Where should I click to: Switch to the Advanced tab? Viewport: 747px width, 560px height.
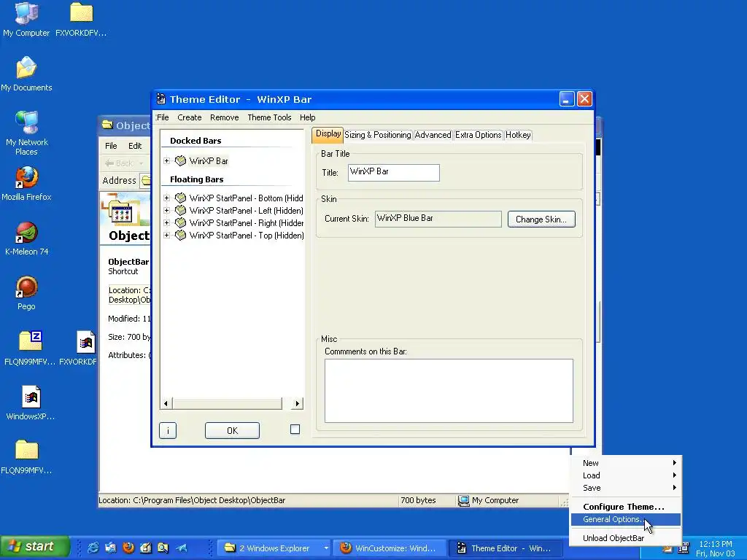pyautogui.click(x=433, y=135)
